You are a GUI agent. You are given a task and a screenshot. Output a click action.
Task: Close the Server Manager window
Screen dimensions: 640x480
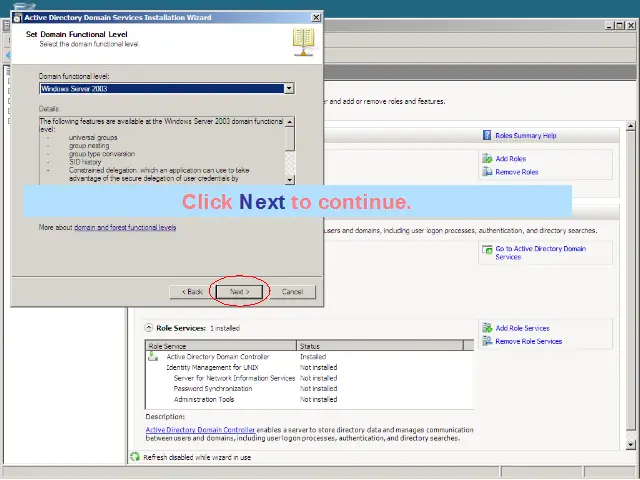tap(631, 25)
